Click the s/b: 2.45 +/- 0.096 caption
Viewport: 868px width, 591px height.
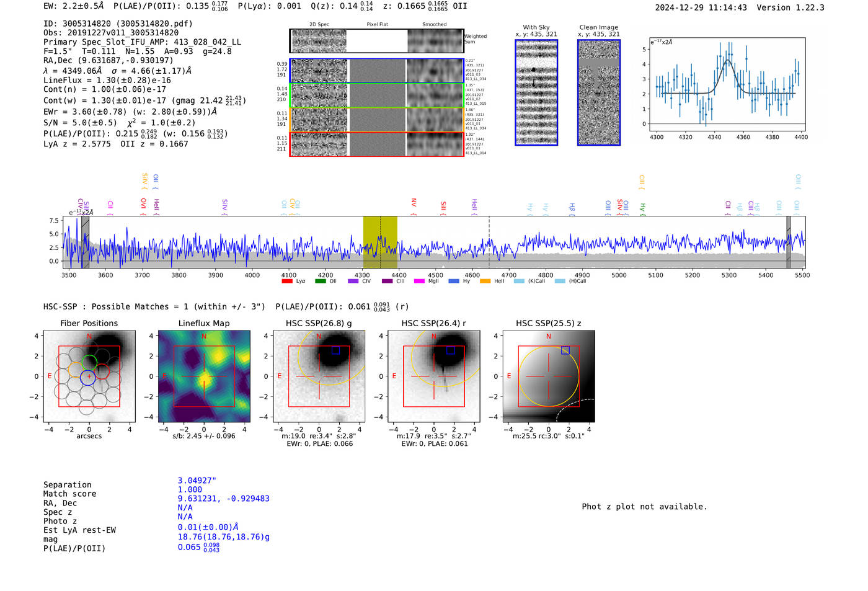[204, 436]
